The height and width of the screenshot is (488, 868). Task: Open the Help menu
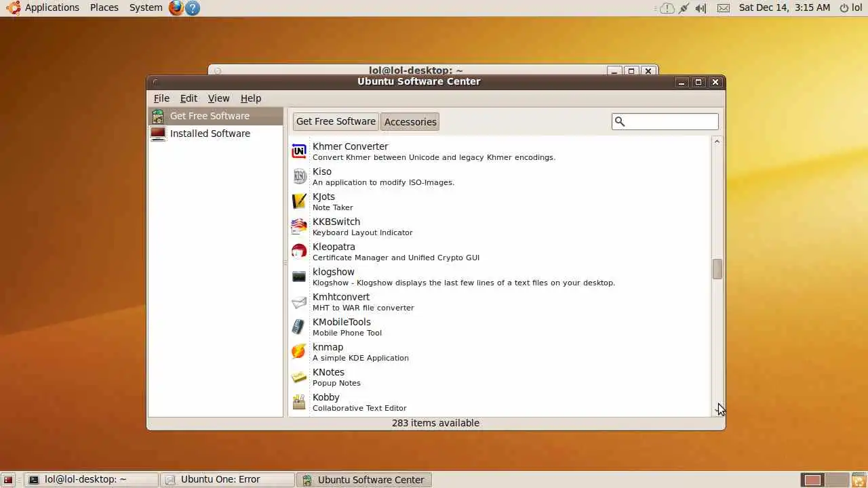251,98
